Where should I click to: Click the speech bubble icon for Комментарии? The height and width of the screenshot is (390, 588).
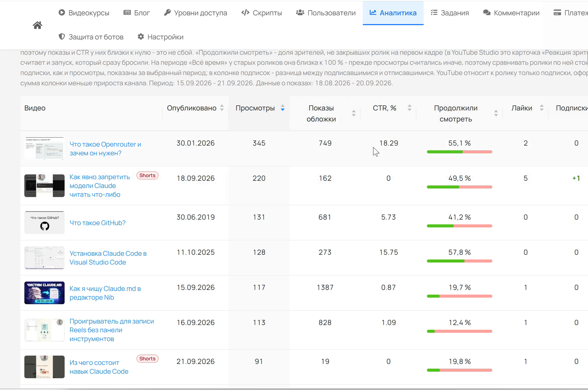[x=487, y=12]
